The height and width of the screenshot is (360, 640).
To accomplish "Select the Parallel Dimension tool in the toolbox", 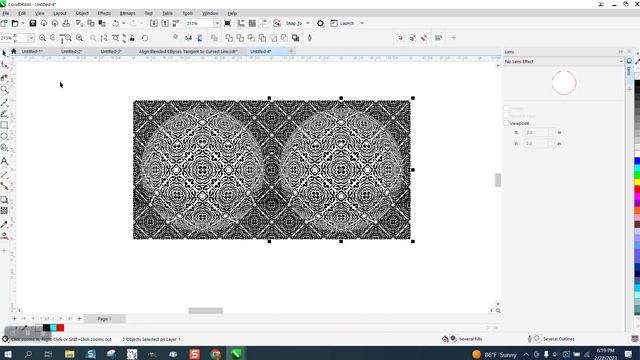I will pyautogui.click(x=4, y=175).
